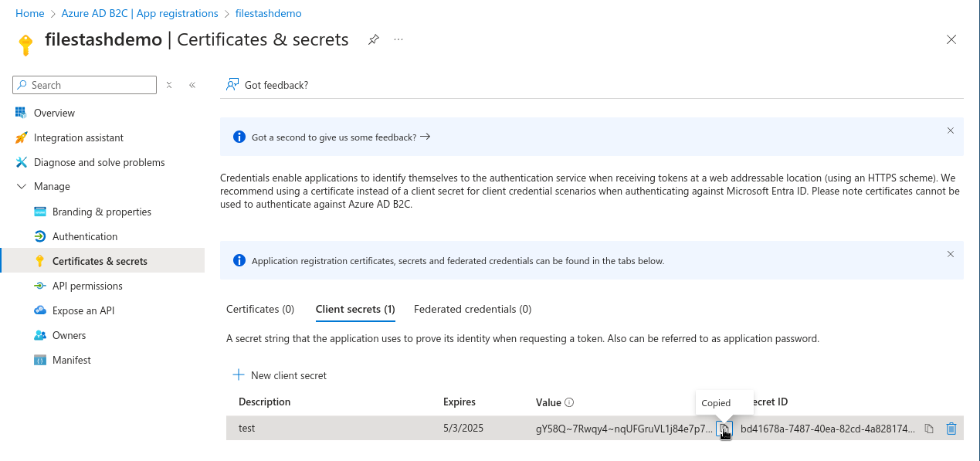The width and height of the screenshot is (980, 461).
Task: Delete the test client secret
Action: (x=951, y=429)
